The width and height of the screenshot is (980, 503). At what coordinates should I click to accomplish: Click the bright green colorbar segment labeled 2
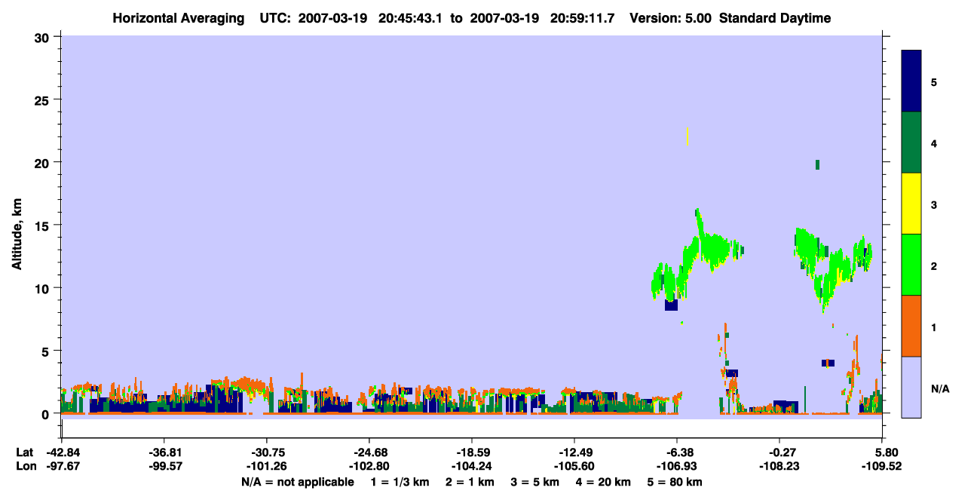coord(911,265)
